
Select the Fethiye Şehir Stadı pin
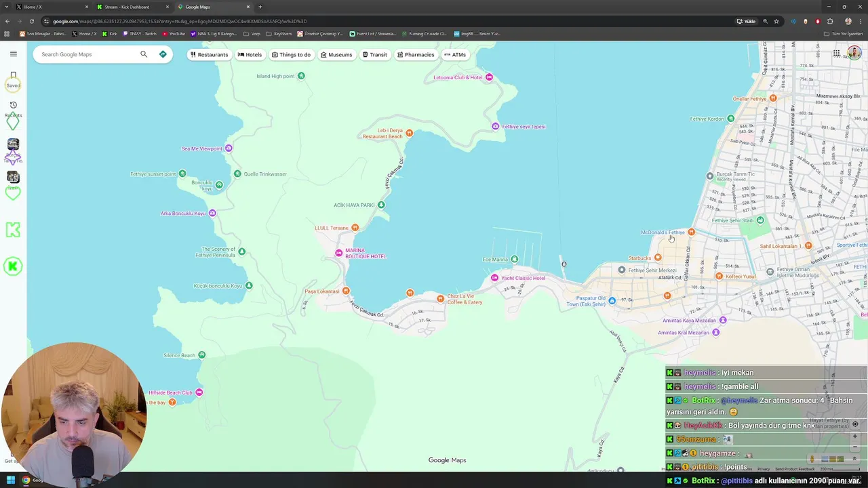(760, 220)
